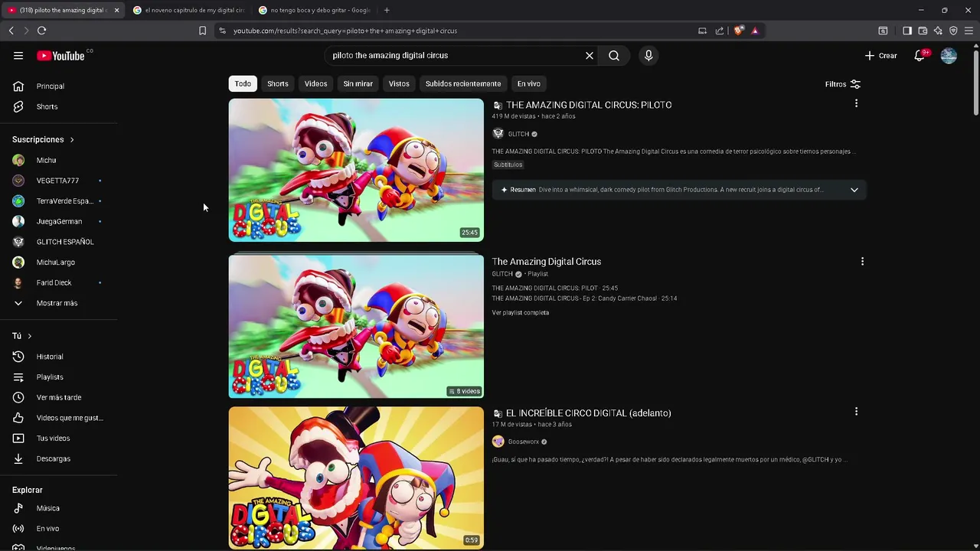Toggle the browser sidebar panel
Image resolution: width=980 pixels, height=551 pixels.
[x=907, y=31]
